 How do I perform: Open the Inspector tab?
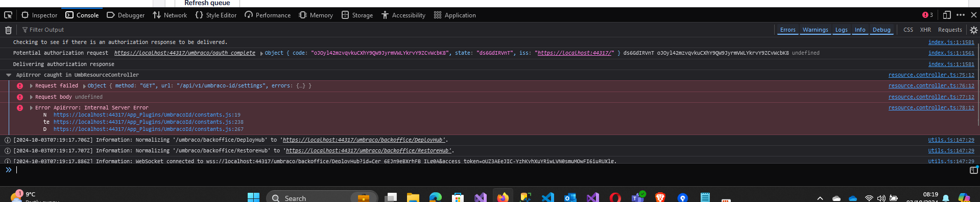pyautogui.click(x=39, y=15)
